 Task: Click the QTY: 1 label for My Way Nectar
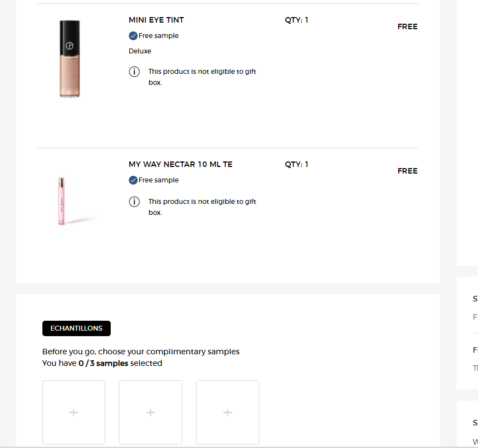tap(296, 164)
